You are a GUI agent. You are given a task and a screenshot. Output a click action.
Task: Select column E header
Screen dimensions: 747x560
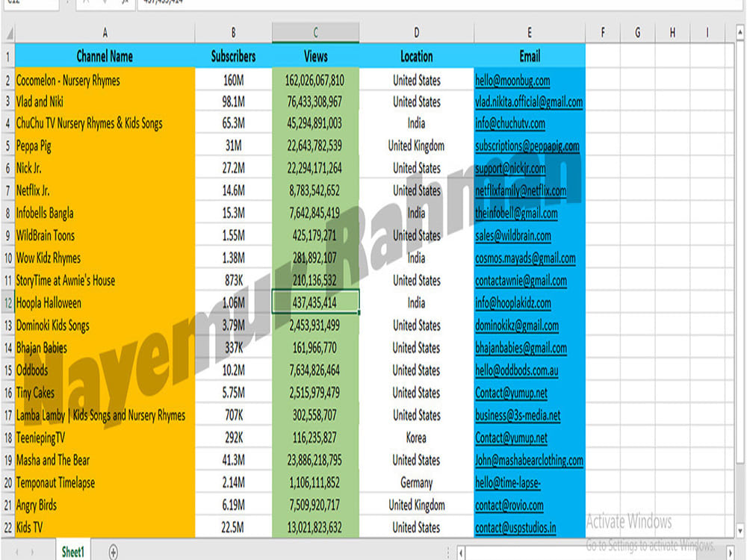coord(530,32)
